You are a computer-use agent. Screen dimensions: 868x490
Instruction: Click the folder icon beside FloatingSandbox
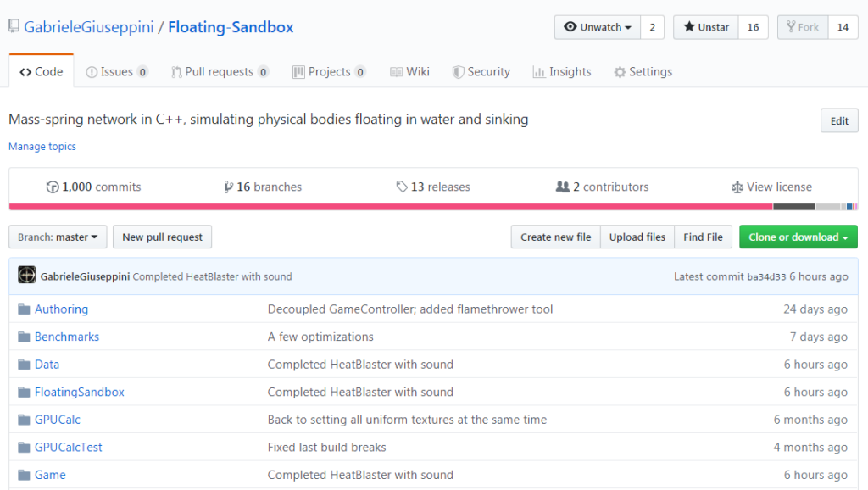pos(23,392)
